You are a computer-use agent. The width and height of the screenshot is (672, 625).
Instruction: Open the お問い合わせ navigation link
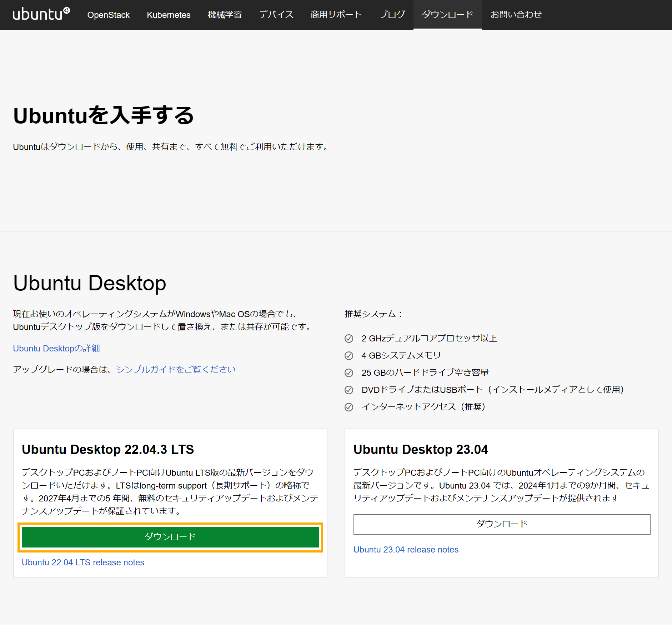516,15
